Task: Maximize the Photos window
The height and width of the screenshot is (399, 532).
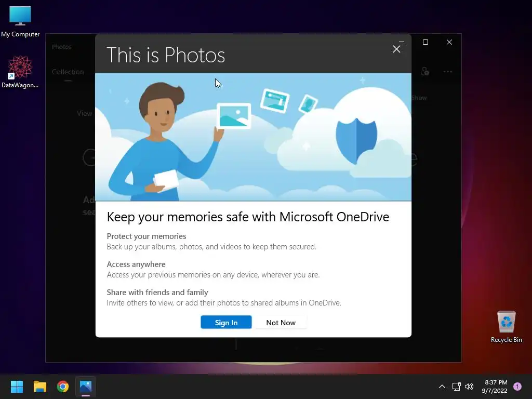Action: click(x=425, y=42)
